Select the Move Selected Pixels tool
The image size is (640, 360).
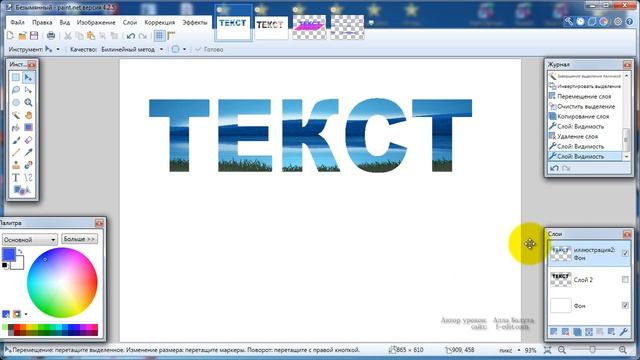(28, 77)
